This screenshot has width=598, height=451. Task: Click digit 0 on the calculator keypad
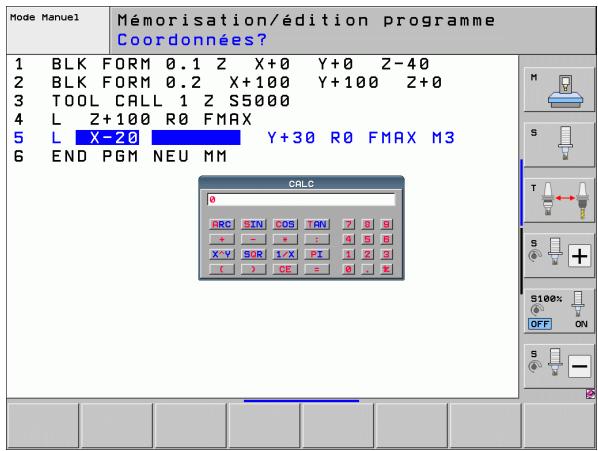pos(348,269)
